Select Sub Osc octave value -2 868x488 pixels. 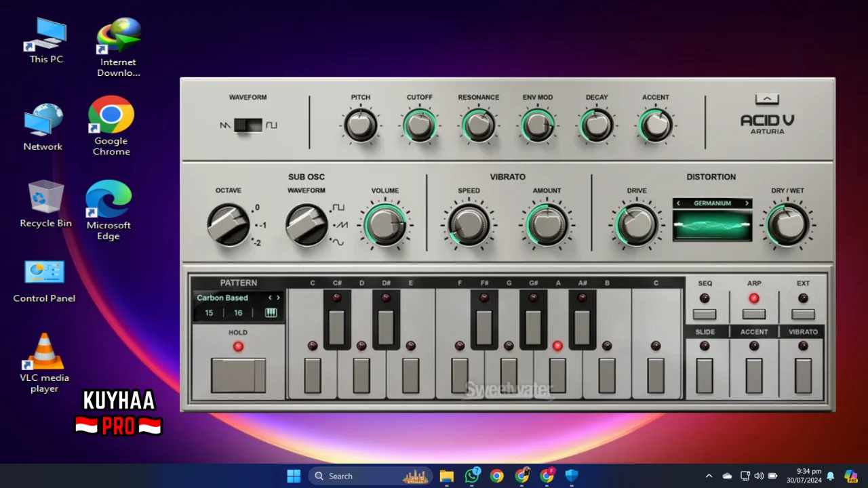(258, 243)
